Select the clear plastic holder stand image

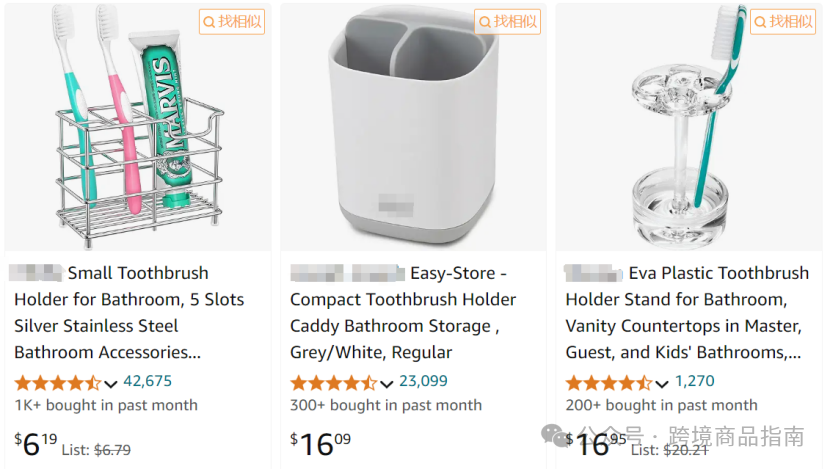pyautogui.click(x=689, y=127)
